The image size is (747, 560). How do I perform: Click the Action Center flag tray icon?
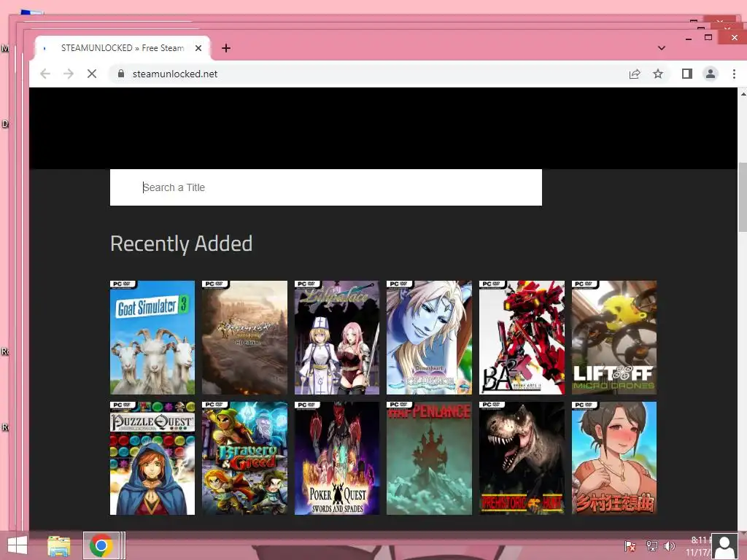coord(630,546)
